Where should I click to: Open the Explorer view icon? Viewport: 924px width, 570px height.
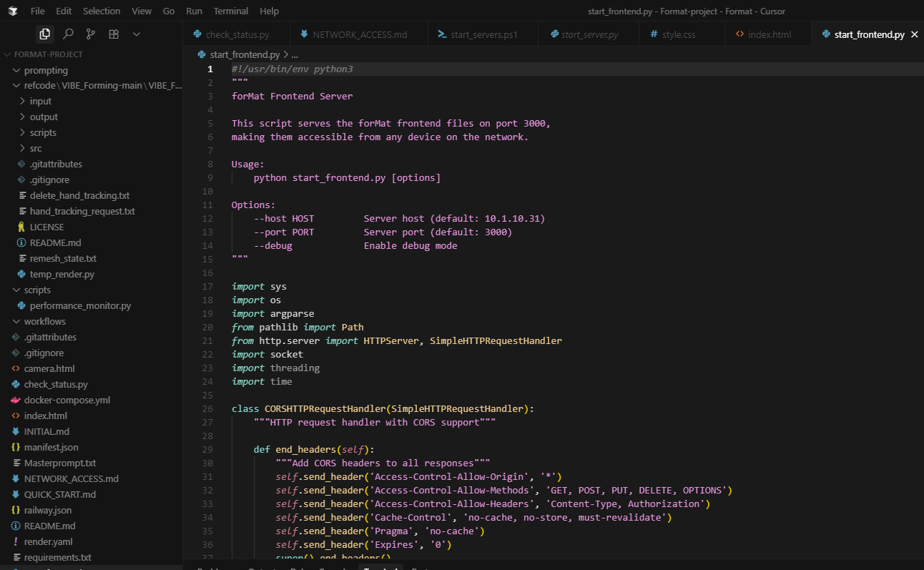tap(45, 34)
